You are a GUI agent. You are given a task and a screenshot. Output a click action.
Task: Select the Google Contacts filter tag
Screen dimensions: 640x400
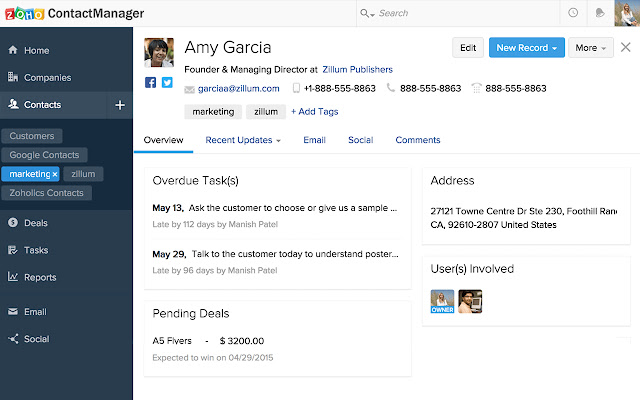pos(44,155)
